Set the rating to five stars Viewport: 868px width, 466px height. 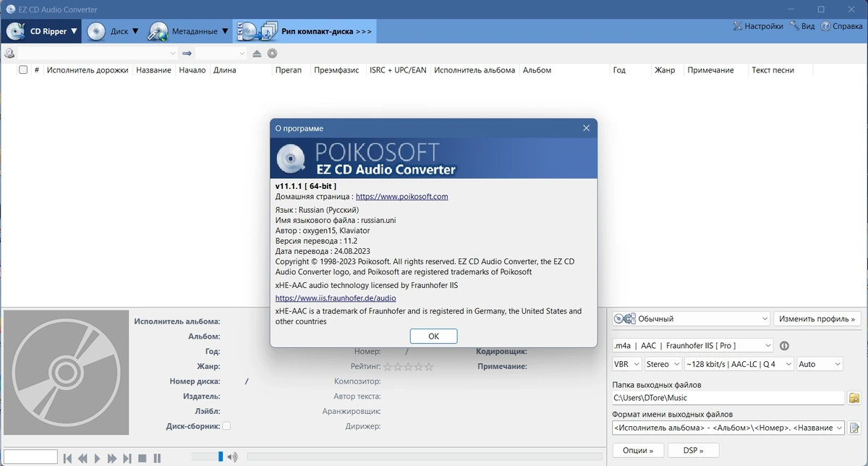tap(429, 367)
